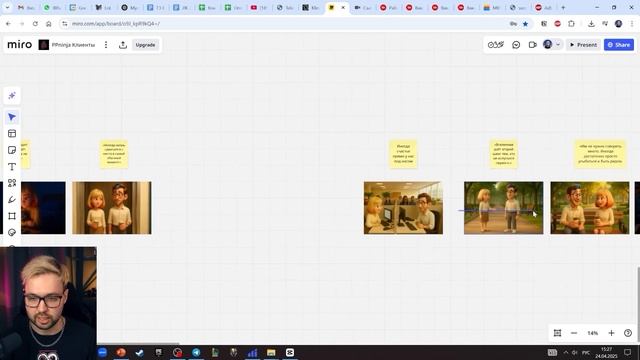This screenshot has height=360, width=640.
Task: Click the blue Share button
Action: [619, 45]
